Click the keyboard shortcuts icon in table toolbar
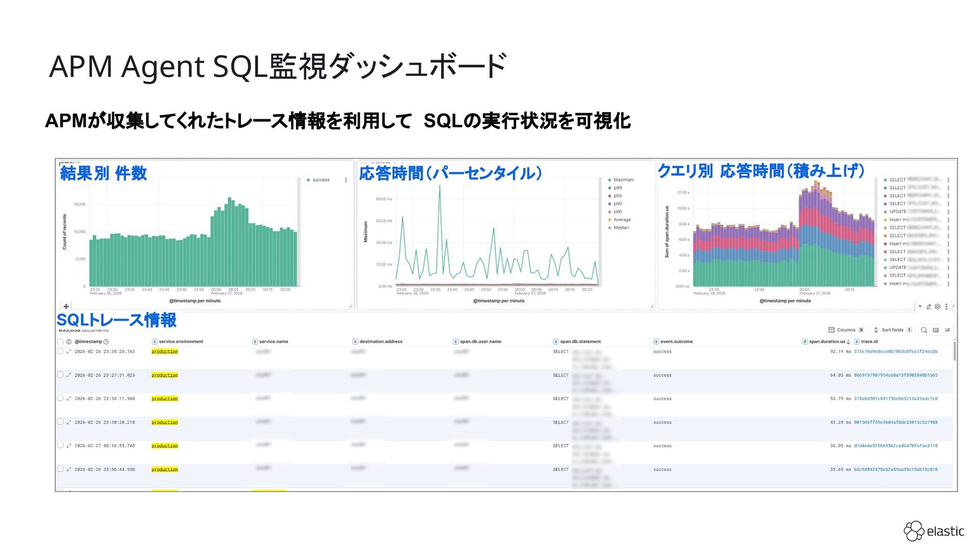Image resolution: width=980 pixels, height=551 pixels. [x=936, y=330]
